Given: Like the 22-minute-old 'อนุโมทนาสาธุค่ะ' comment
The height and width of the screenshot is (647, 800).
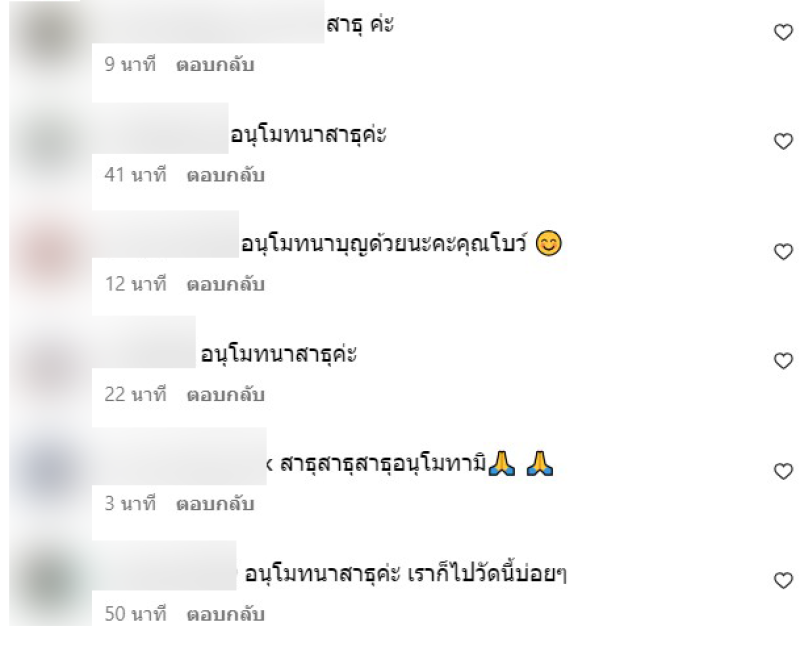Looking at the screenshot, I should click(783, 361).
